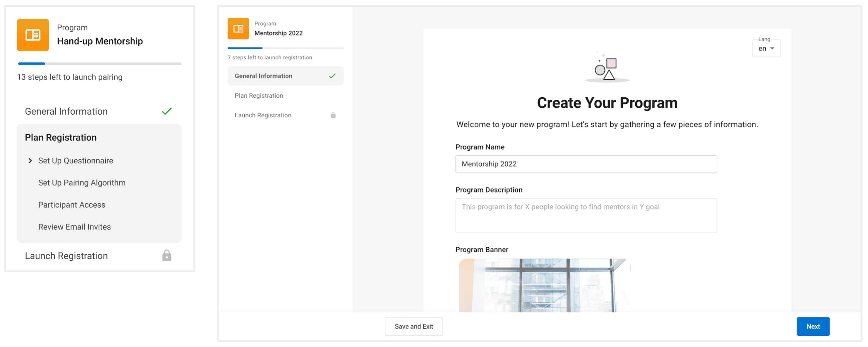Expand the Set Up Questionnaire chevron
Viewport: 868px width, 347px height.
point(30,161)
